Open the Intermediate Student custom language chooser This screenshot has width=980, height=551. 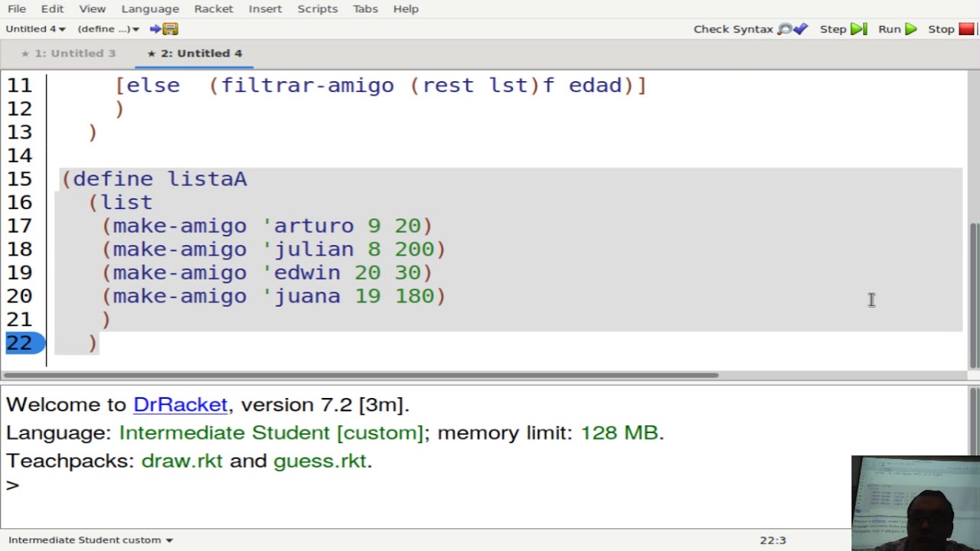pos(90,540)
